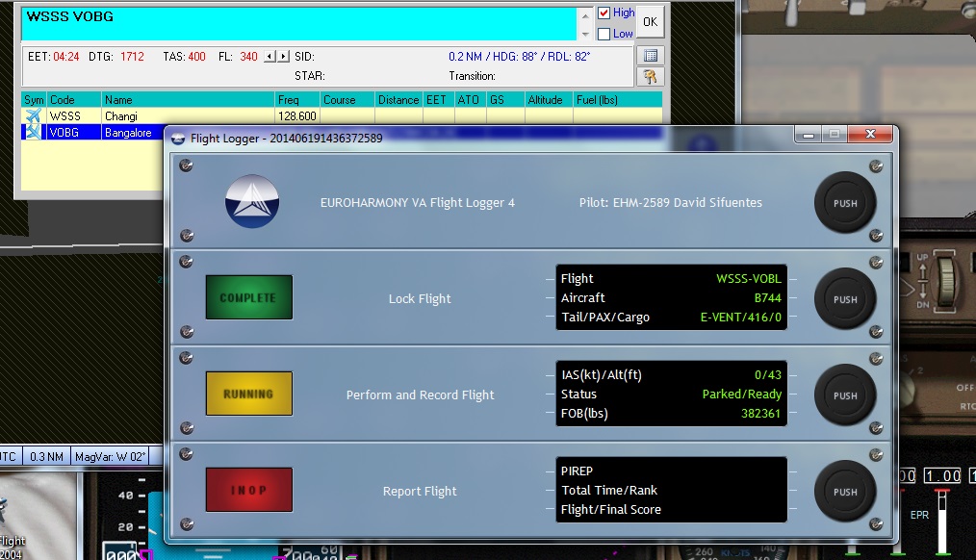
Task: Click the Freq column header
Action: 288,100
